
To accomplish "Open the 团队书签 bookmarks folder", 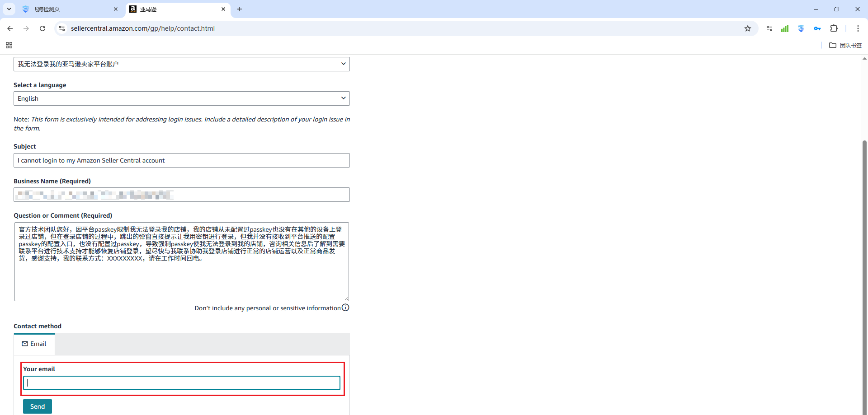I will pyautogui.click(x=845, y=45).
